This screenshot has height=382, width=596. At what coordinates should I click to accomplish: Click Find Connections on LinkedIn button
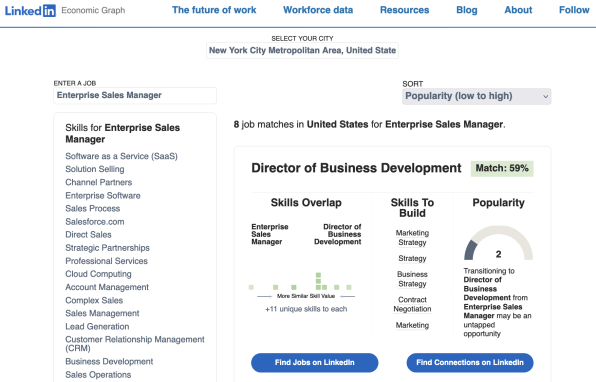[470, 363]
